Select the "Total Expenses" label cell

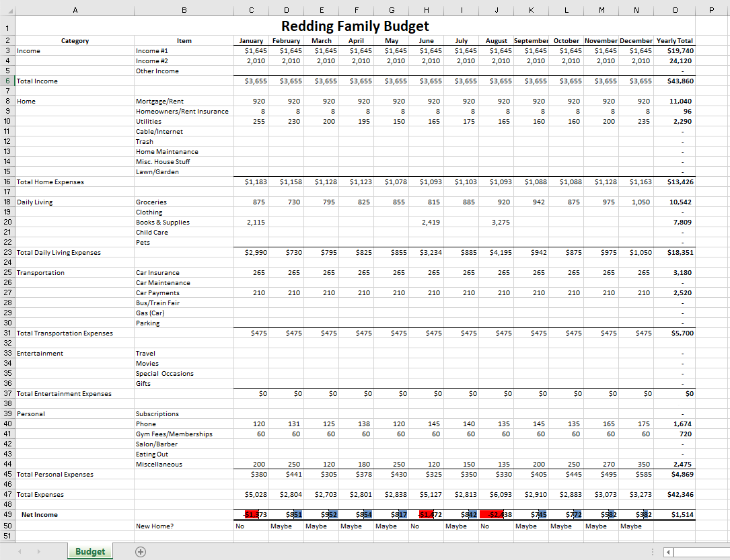pyautogui.click(x=75, y=494)
